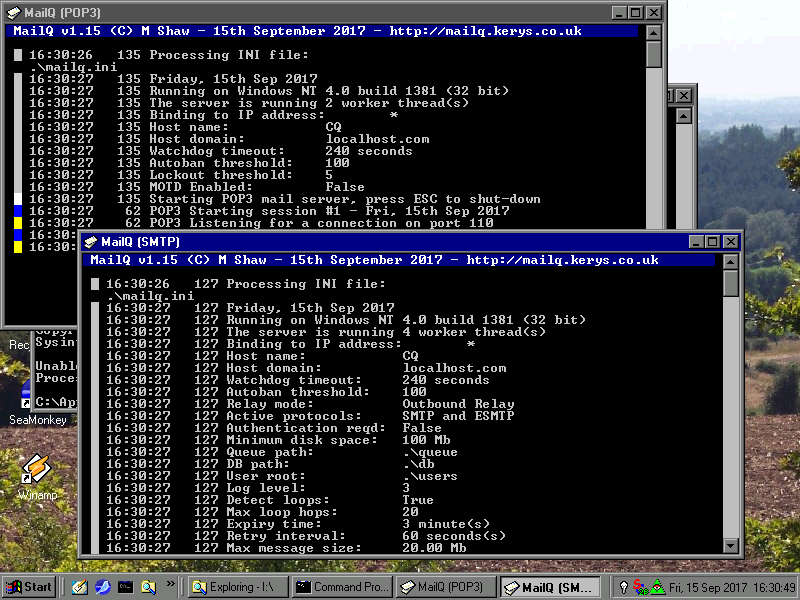Click 'Max message size: 20.00 Mb' line
This screenshot has width=800, height=600.
286,547
